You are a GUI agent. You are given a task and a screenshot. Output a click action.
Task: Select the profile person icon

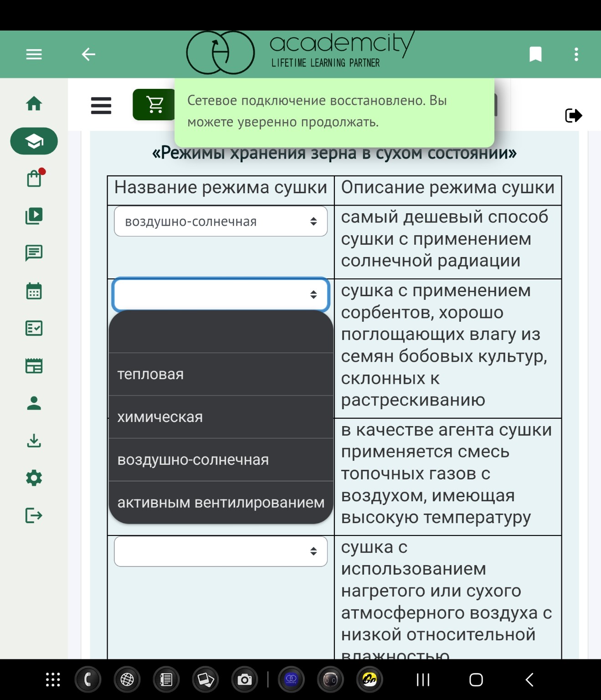coord(34,403)
